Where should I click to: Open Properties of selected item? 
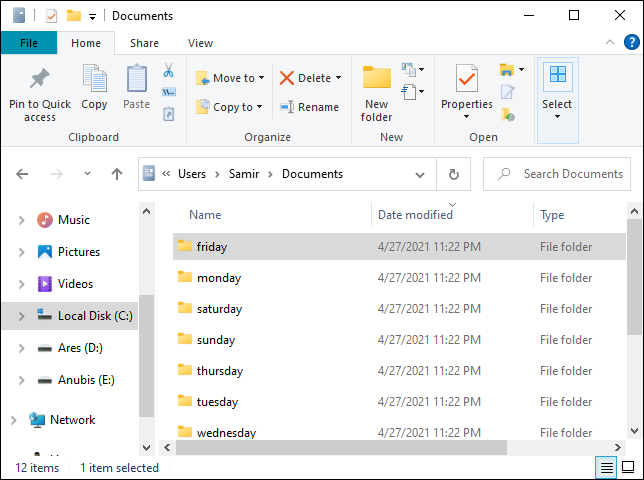467,92
